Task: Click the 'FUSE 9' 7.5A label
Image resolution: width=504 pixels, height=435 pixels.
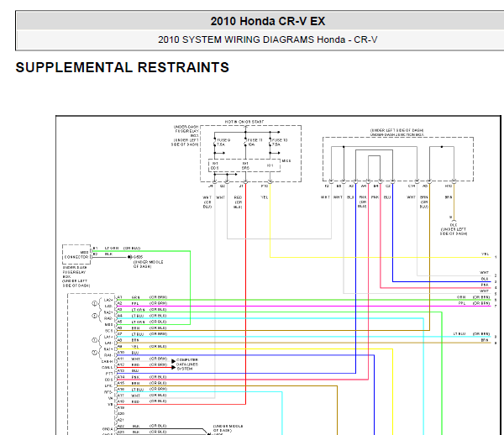Action: 223,142
